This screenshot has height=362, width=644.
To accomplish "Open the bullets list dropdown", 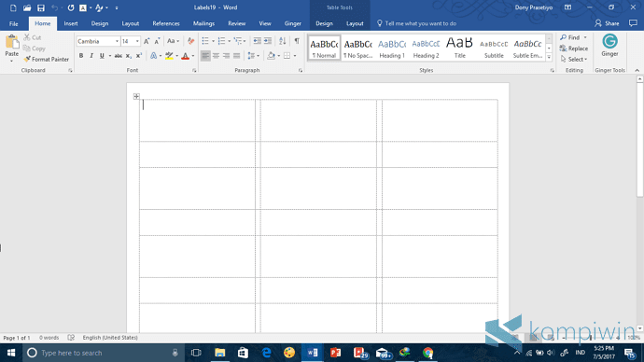I will click(213, 41).
